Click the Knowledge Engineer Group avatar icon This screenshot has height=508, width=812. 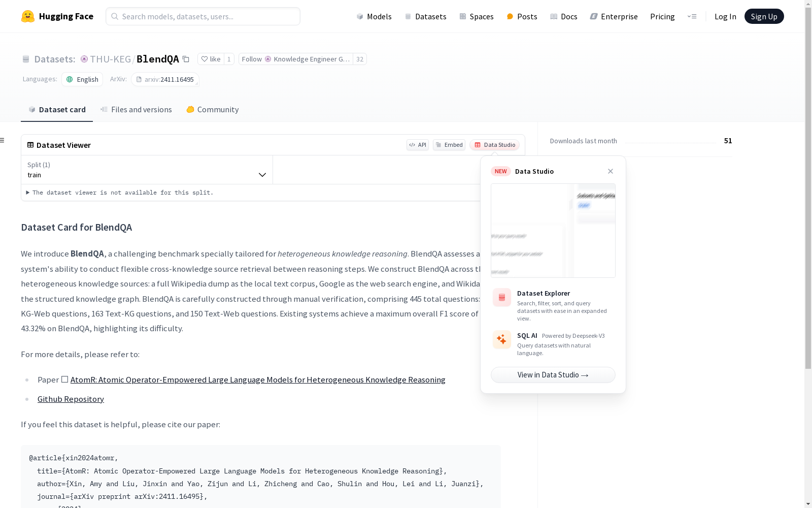[x=268, y=59]
